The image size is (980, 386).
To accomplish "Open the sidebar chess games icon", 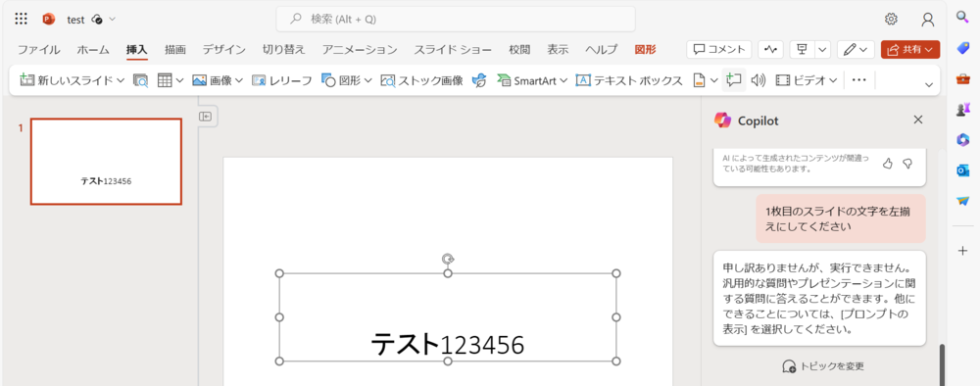I will pos(962,110).
